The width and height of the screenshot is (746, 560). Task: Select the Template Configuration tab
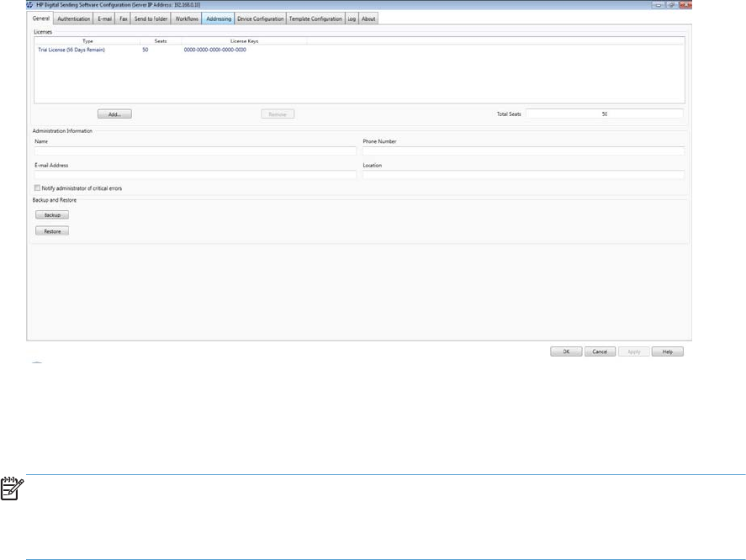(x=315, y=19)
